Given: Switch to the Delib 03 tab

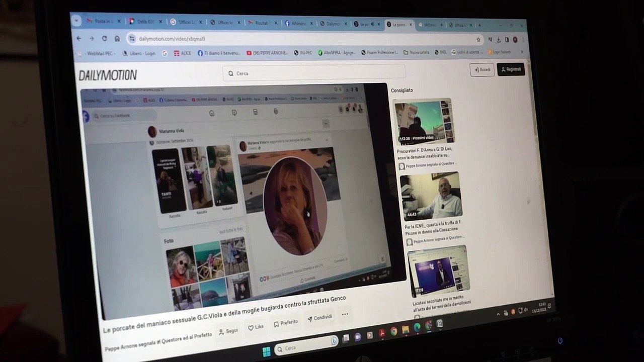Looking at the screenshot, I should 145,22.
